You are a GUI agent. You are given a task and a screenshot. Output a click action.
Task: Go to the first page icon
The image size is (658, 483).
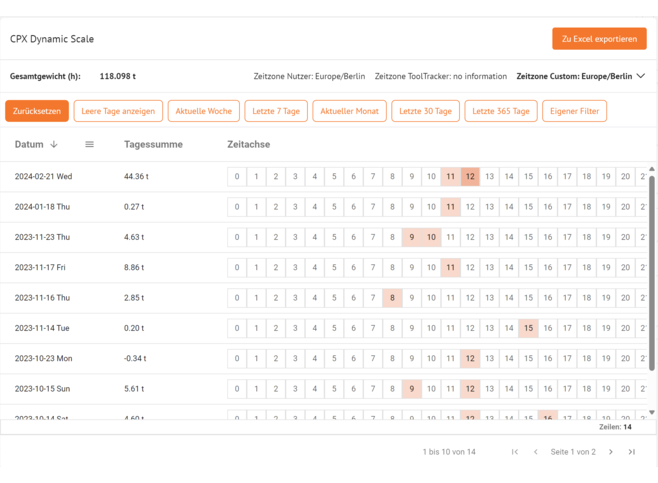click(x=515, y=452)
